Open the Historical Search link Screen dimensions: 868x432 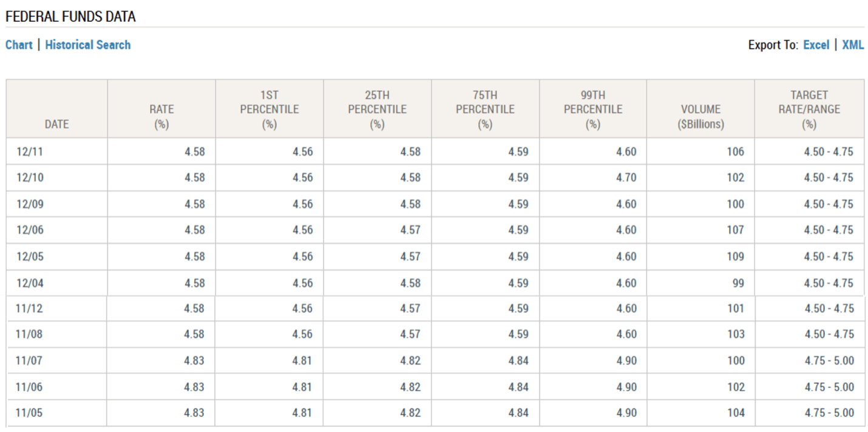(x=87, y=45)
